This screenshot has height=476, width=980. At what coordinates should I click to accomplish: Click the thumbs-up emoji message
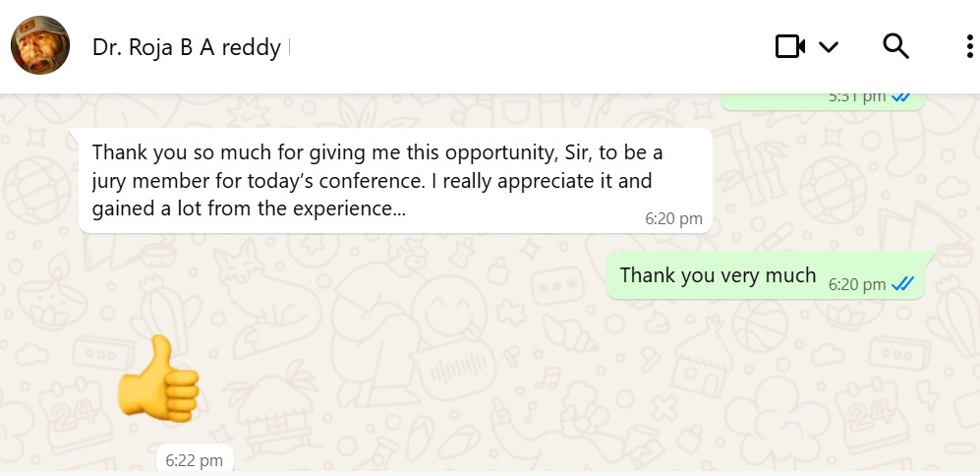157,381
